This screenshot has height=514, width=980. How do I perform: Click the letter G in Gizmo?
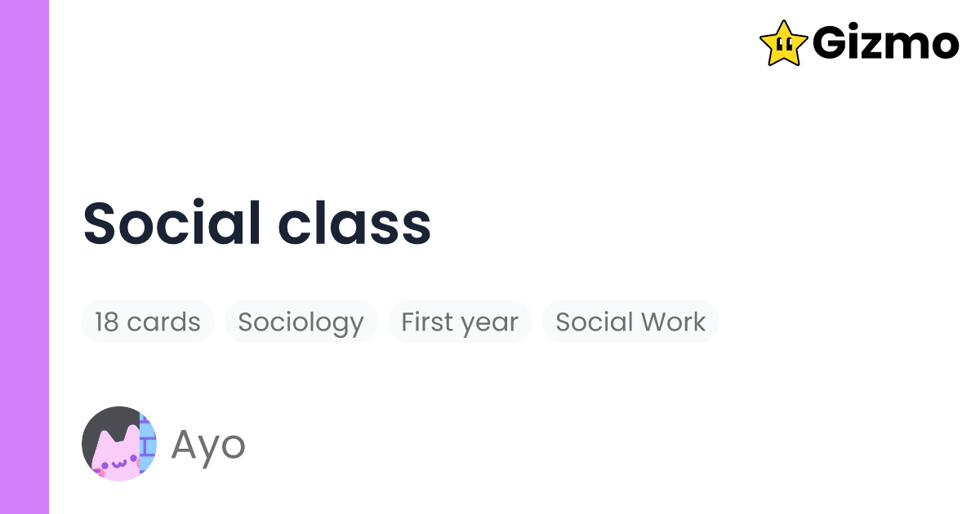point(831,43)
